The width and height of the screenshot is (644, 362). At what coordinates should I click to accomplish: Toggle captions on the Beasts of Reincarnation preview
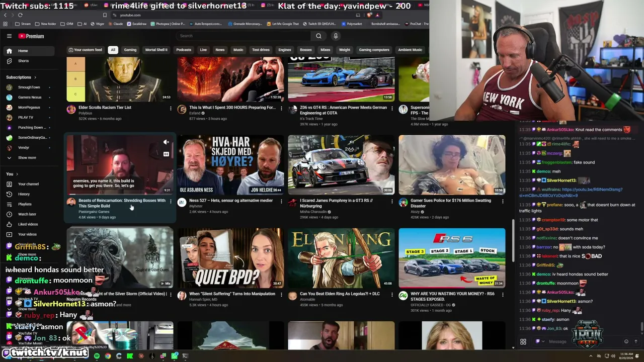click(x=166, y=154)
